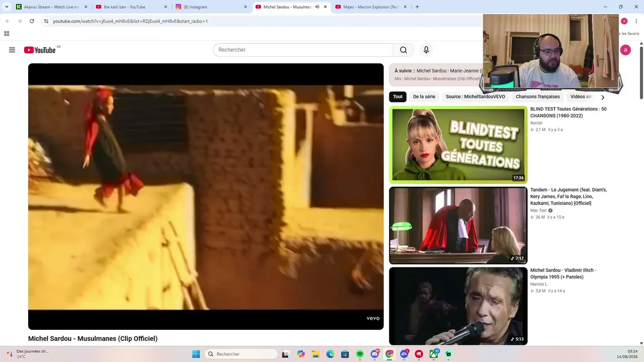The width and height of the screenshot is (644, 362).
Task: Open the Tandem - Le Jugement video title
Action: [569, 196]
